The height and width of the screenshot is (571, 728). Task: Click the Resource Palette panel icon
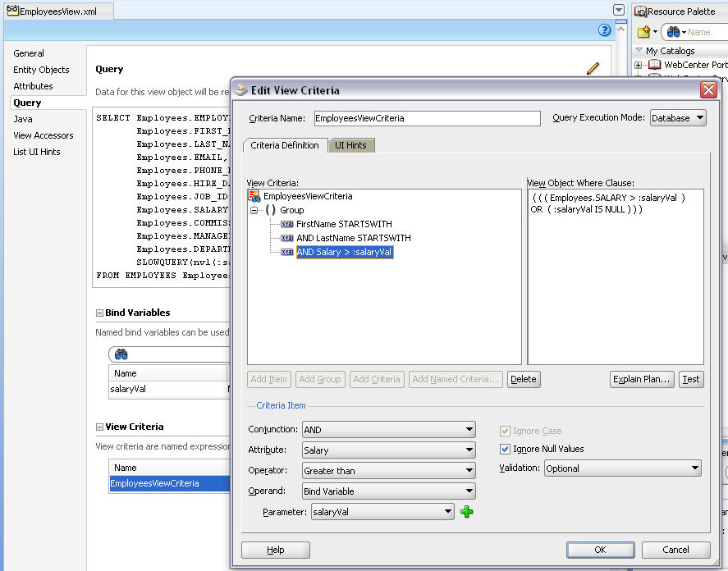point(641,11)
